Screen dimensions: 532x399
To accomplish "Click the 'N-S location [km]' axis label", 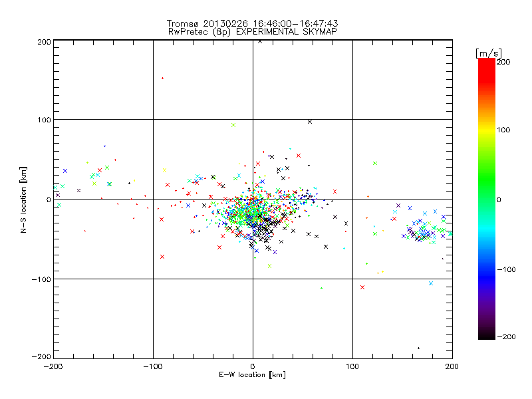I will pos(23,200).
